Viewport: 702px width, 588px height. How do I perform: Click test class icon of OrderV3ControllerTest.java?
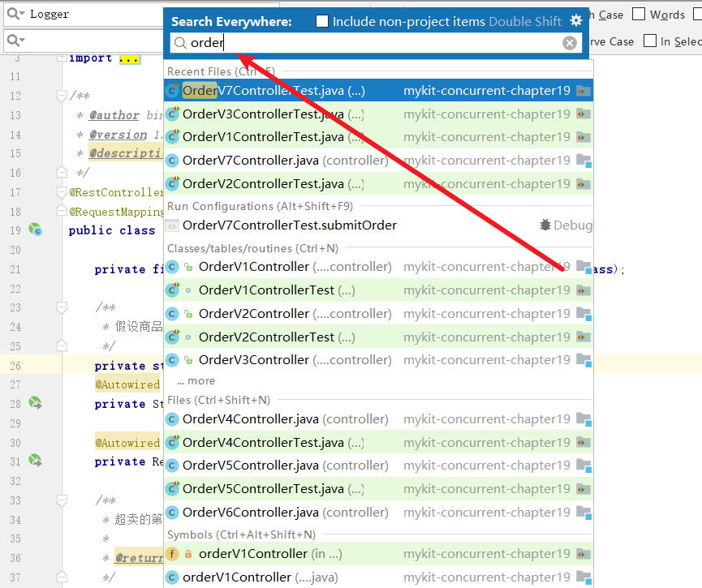172,114
